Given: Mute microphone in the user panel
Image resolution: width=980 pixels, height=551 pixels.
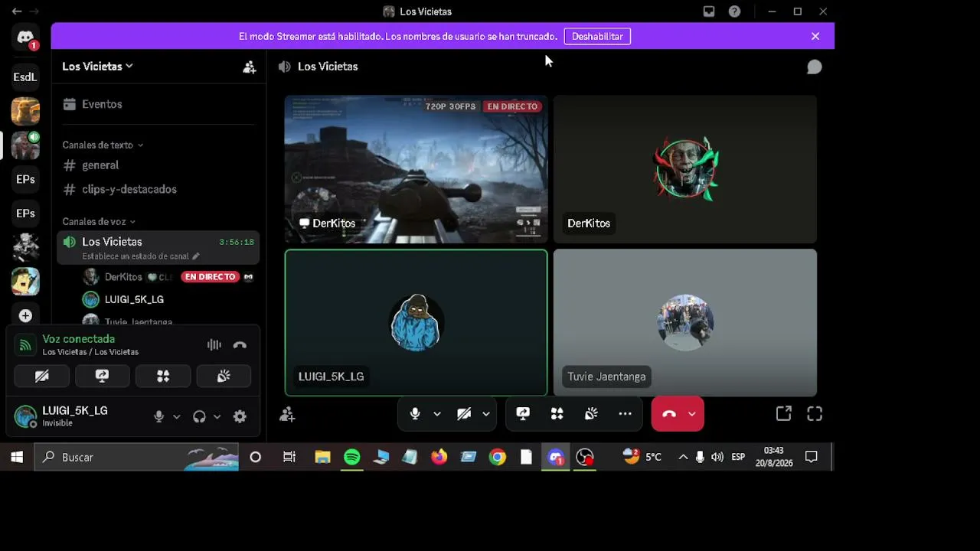Looking at the screenshot, I should click(x=158, y=416).
